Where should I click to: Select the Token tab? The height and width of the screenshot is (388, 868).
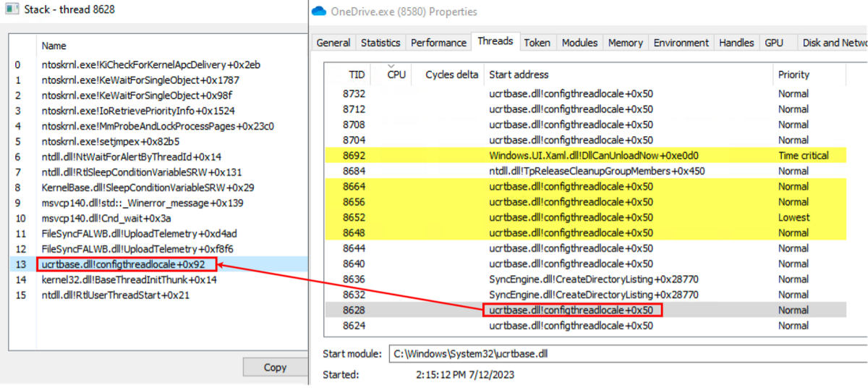[537, 43]
